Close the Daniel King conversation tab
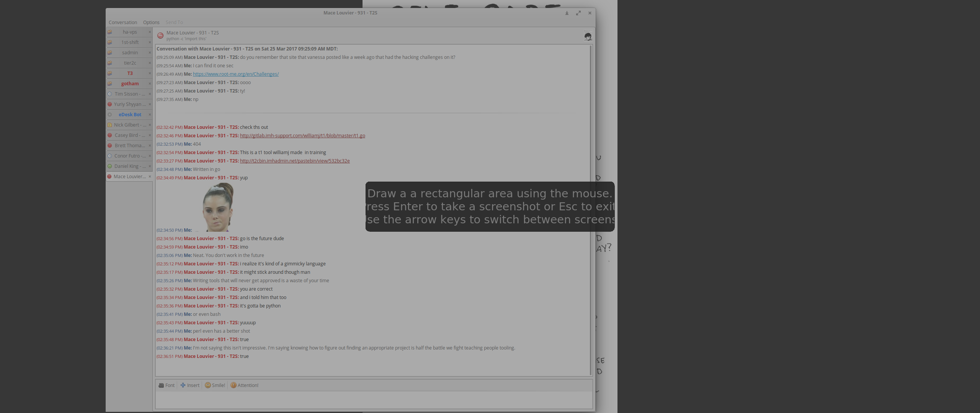Screen dimensions: 980x413 150,166
